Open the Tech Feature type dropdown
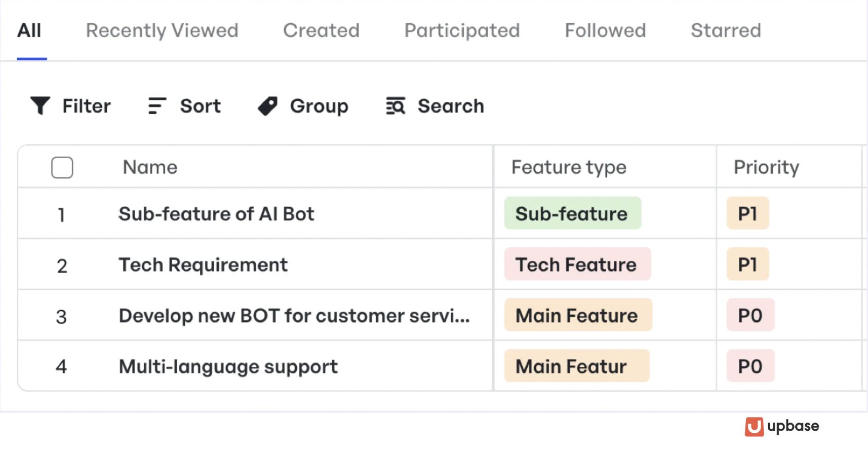 click(x=577, y=265)
